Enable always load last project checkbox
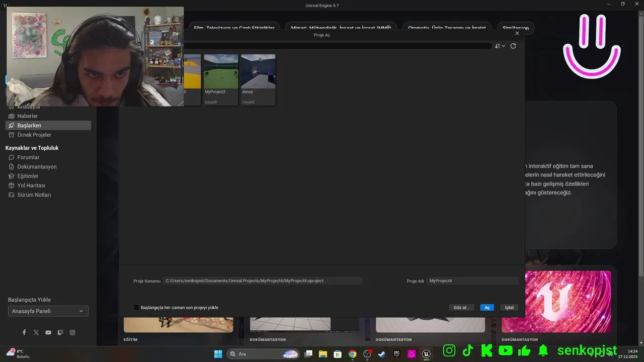This screenshot has height=362, width=644. pos(136,307)
